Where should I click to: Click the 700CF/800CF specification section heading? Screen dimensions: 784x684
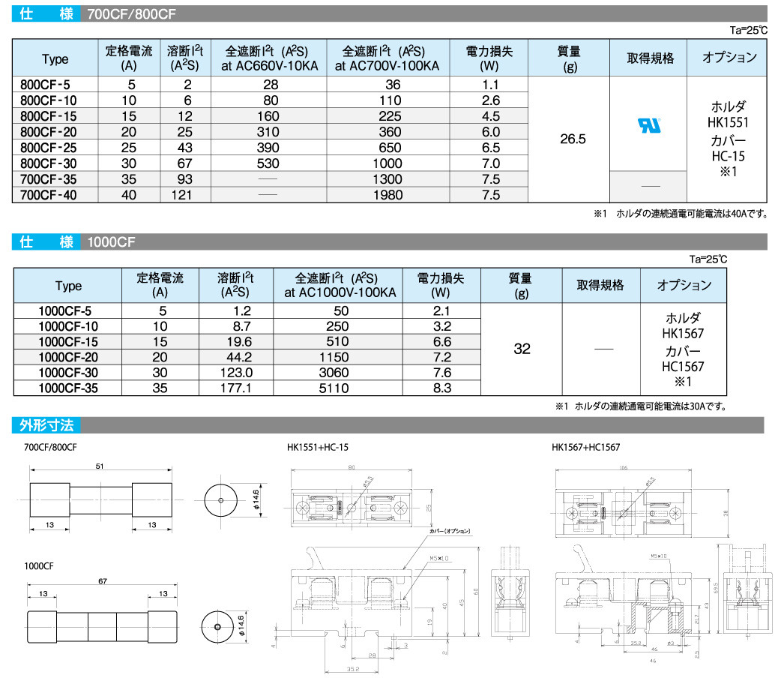[x=131, y=14]
